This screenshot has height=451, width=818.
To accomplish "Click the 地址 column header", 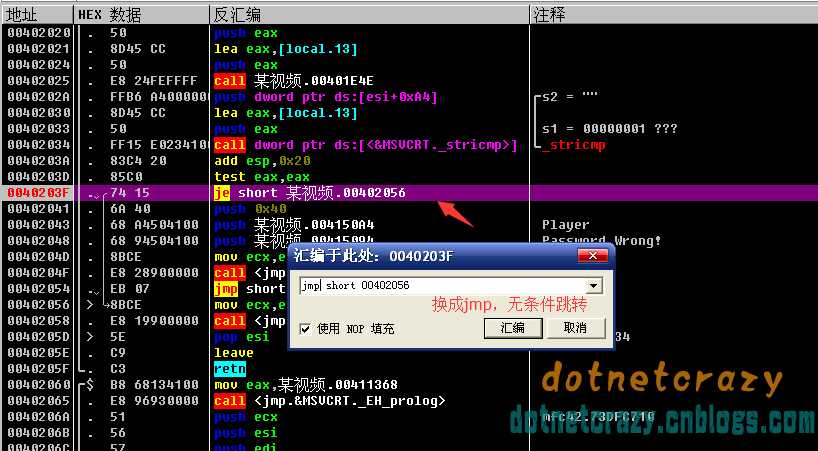I will click(37, 15).
